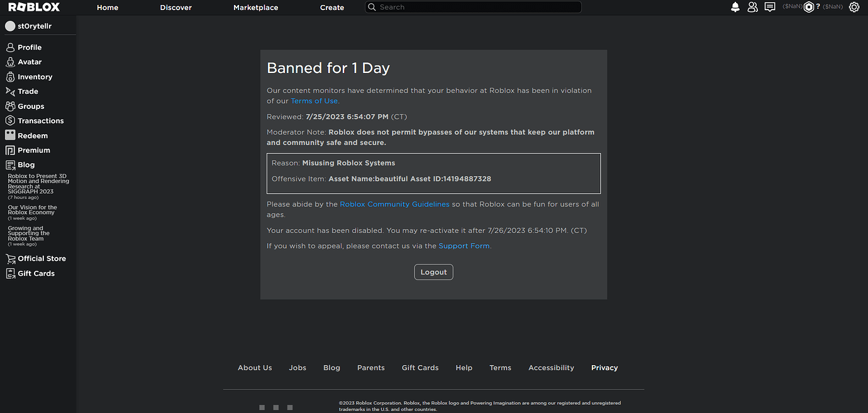This screenshot has height=413, width=868.
Task: Click the Trade sidebar icon
Action: pyautogui.click(x=10, y=91)
